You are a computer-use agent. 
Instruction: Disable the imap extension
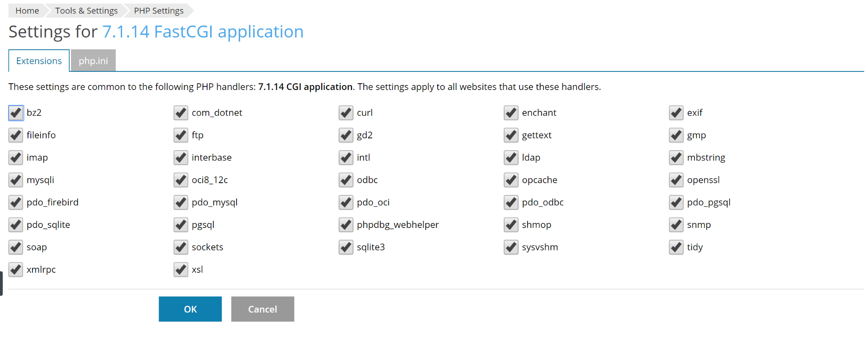(x=16, y=157)
